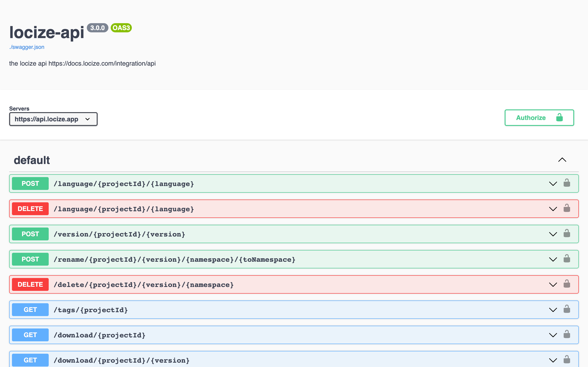Select the POST badge on /rename endpoint
Screen dimensions: 588x367
tap(30, 259)
